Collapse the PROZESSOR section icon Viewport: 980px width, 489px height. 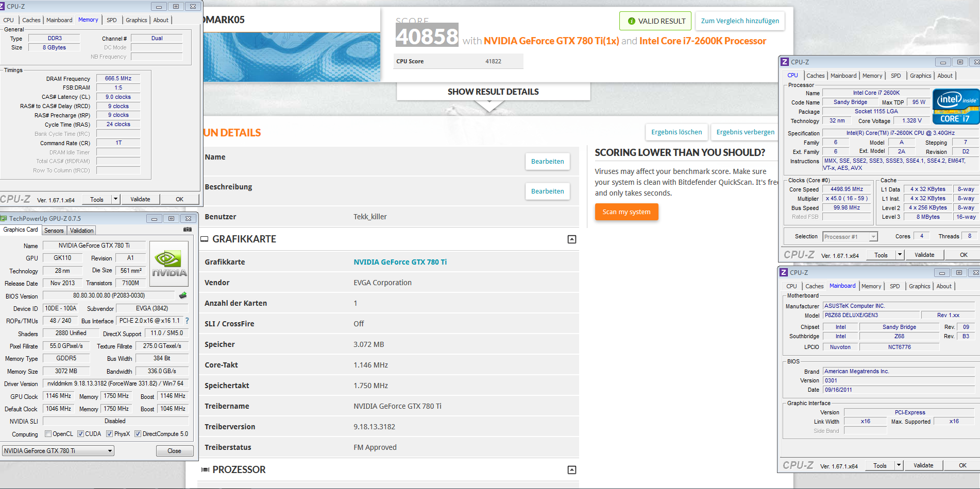[x=572, y=470]
